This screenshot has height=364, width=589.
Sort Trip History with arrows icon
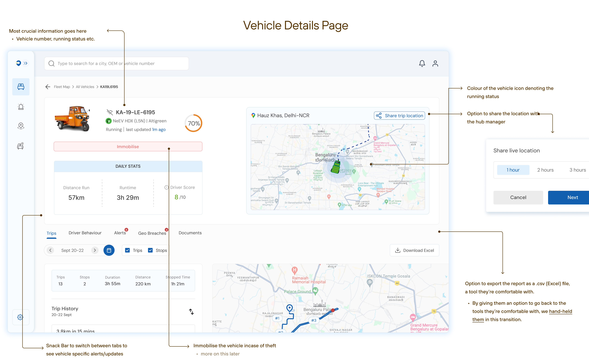(191, 312)
